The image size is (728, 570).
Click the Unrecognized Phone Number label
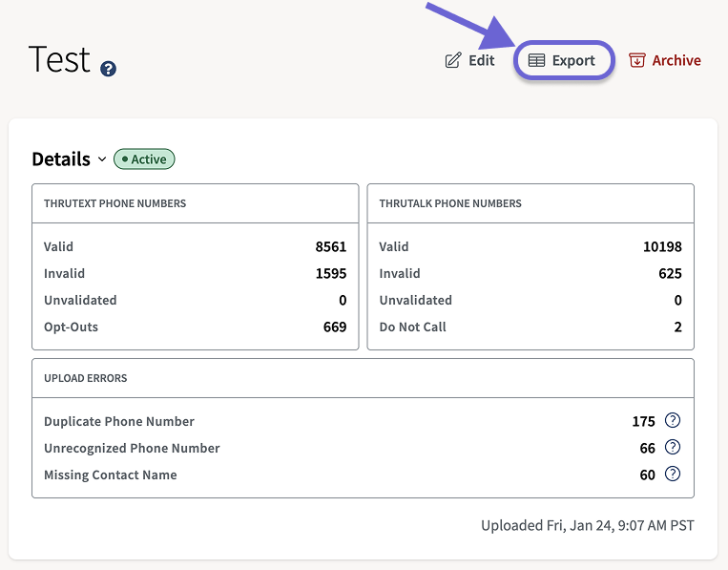point(132,449)
